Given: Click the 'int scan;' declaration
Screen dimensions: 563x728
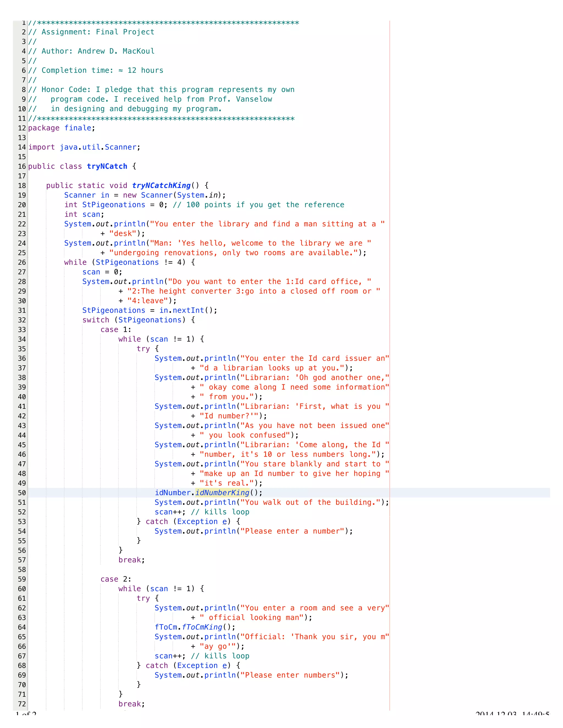Looking at the screenshot, I should point(84,214).
